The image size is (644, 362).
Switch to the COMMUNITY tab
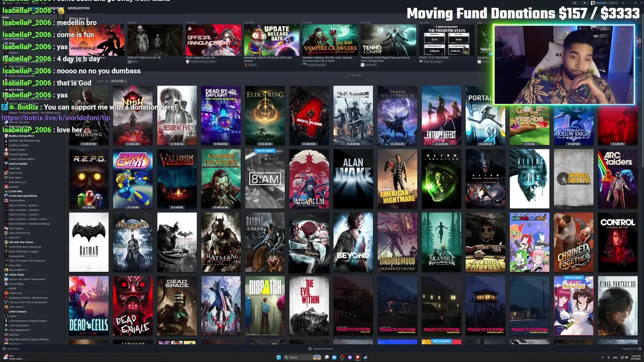(x=54, y=8)
